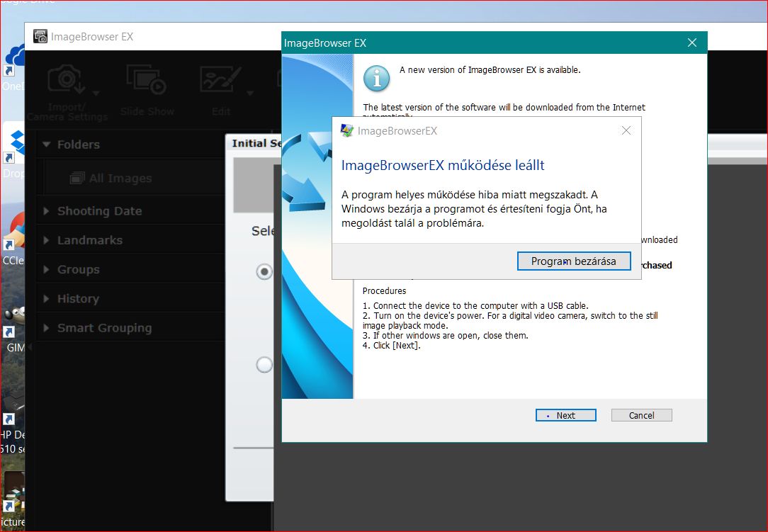The height and width of the screenshot is (532, 768).
Task: Click the 'Connect the device to the computer' step
Action: click(x=475, y=306)
